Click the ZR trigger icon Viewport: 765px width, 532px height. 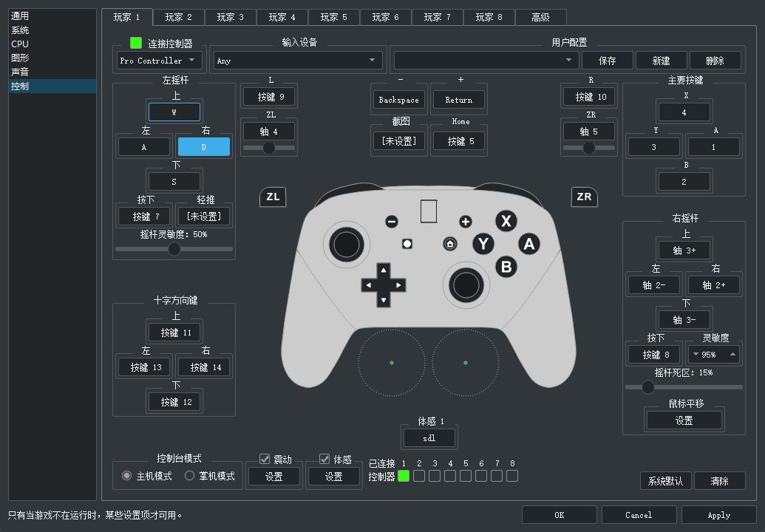[x=584, y=197]
